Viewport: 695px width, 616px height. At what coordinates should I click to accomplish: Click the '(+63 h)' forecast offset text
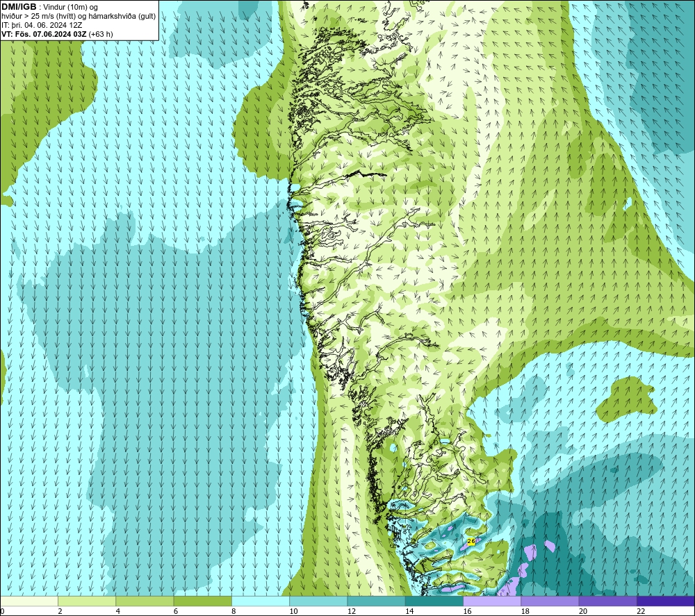tap(101, 34)
